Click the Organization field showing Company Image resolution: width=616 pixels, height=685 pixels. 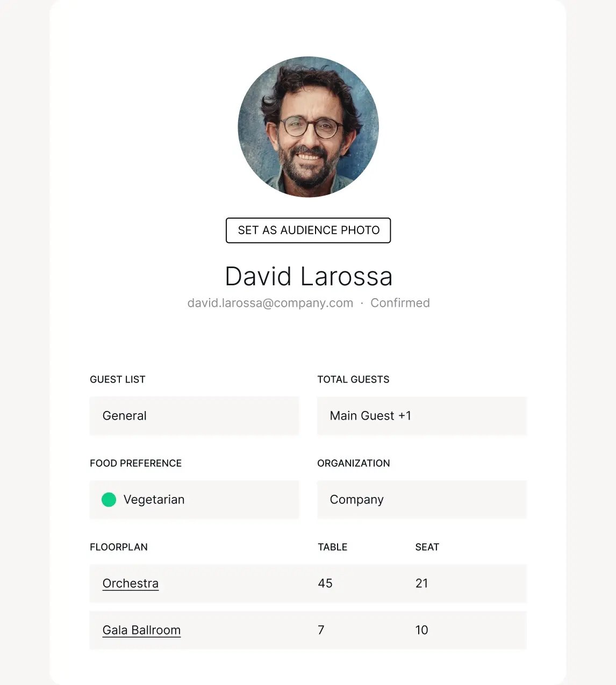(421, 500)
